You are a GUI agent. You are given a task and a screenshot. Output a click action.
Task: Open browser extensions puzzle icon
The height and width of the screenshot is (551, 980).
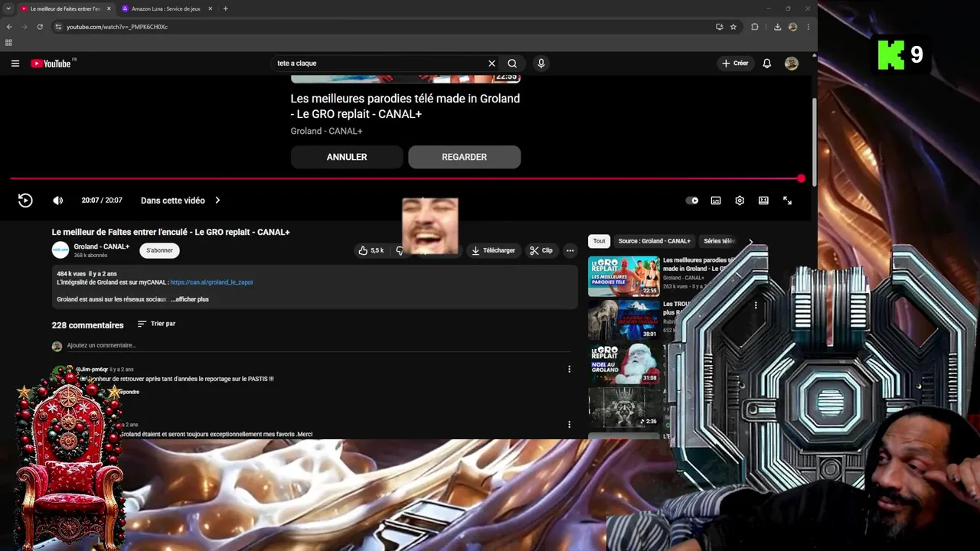point(755,27)
